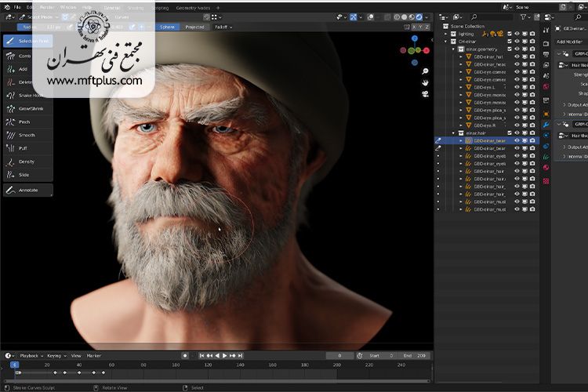Open the timeline Marker menu

point(94,356)
